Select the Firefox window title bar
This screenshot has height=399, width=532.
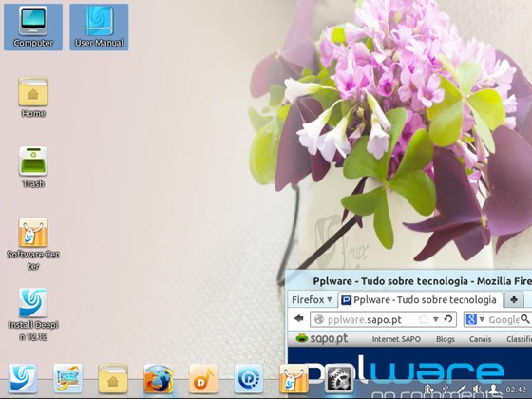click(409, 281)
